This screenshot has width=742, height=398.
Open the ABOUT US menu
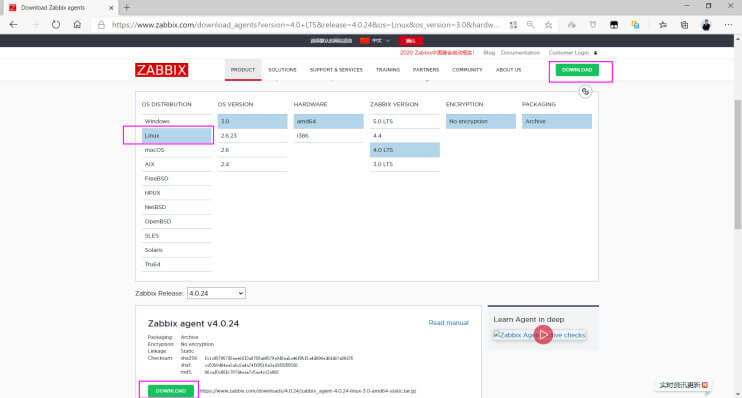tap(508, 70)
